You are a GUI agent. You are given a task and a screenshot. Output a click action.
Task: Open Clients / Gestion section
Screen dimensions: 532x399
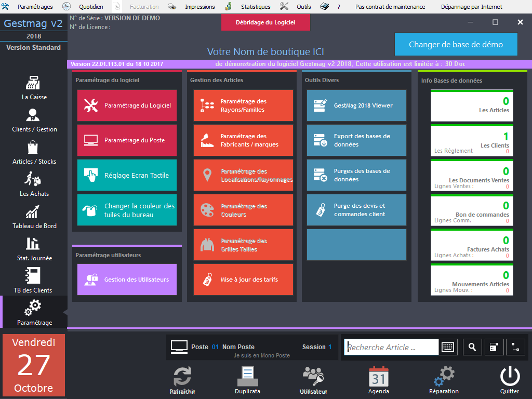tap(34, 120)
